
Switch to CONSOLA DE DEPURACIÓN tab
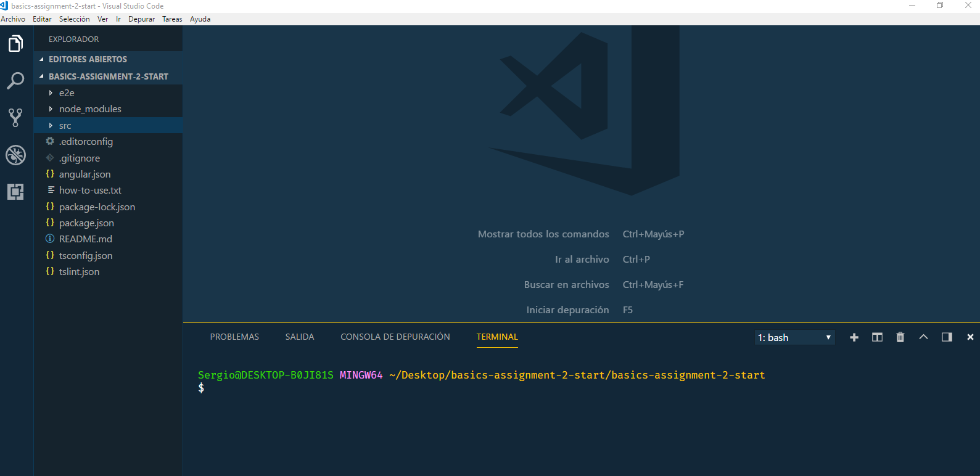pyautogui.click(x=395, y=337)
